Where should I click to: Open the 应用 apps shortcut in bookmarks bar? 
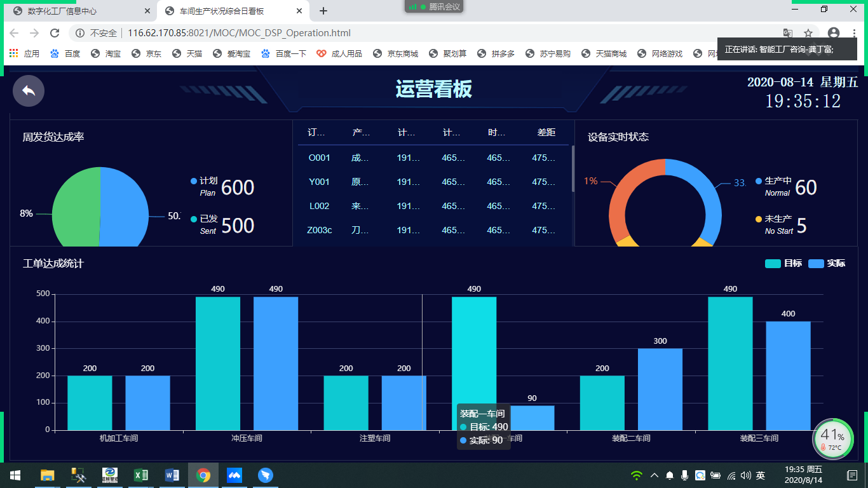coord(24,54)
